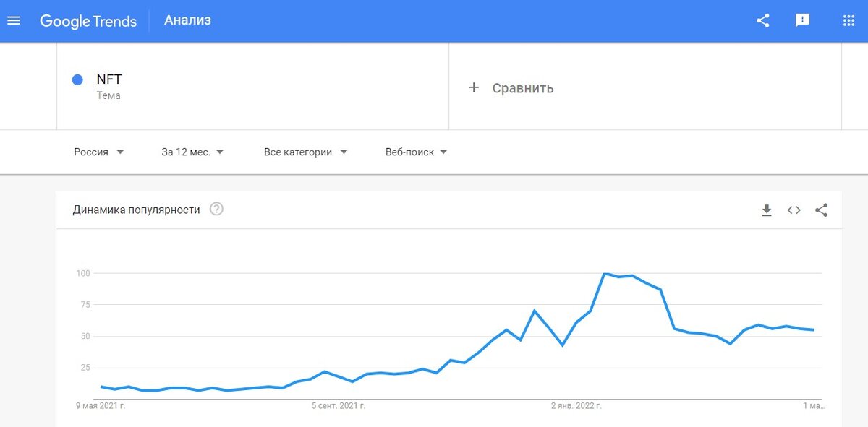868x427 pixels.
Task: Click the blue NFT color dot
Action: (77, 79)
